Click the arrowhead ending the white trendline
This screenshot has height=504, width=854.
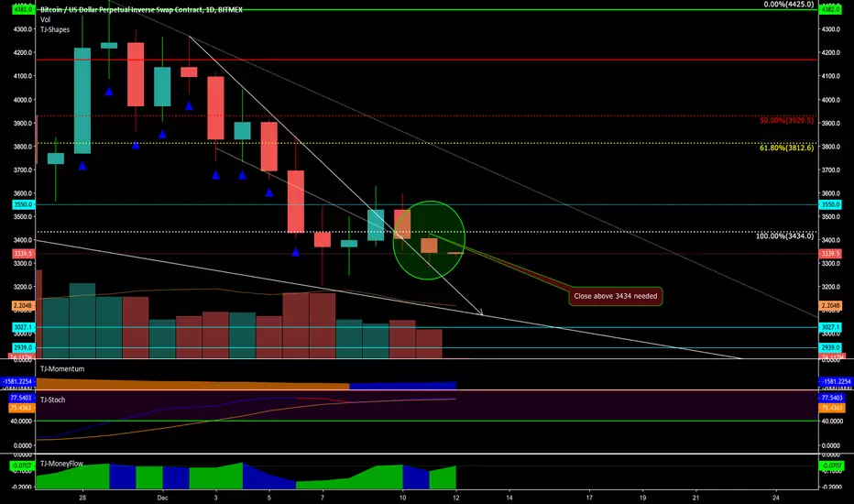point(480,312)
